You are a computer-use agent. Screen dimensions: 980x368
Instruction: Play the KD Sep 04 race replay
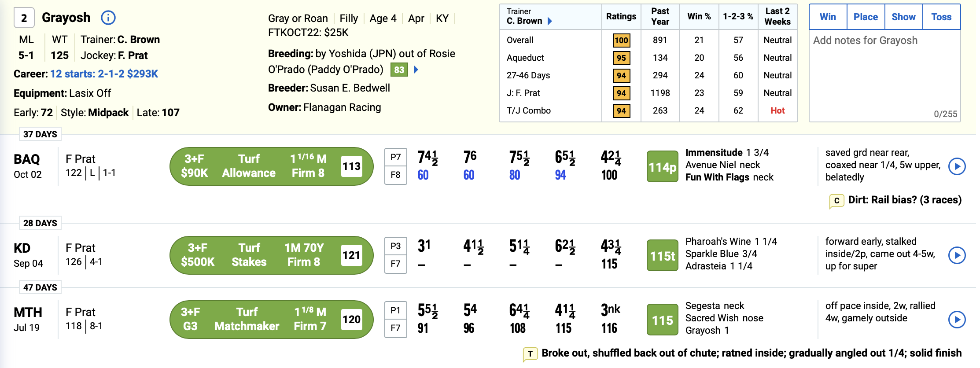pos(957,255)
